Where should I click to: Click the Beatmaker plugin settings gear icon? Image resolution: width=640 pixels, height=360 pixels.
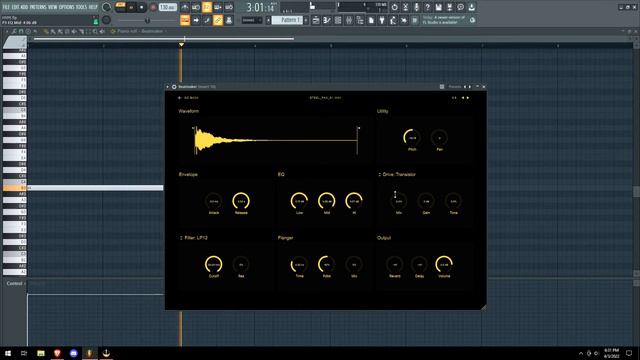pos(174,87)
